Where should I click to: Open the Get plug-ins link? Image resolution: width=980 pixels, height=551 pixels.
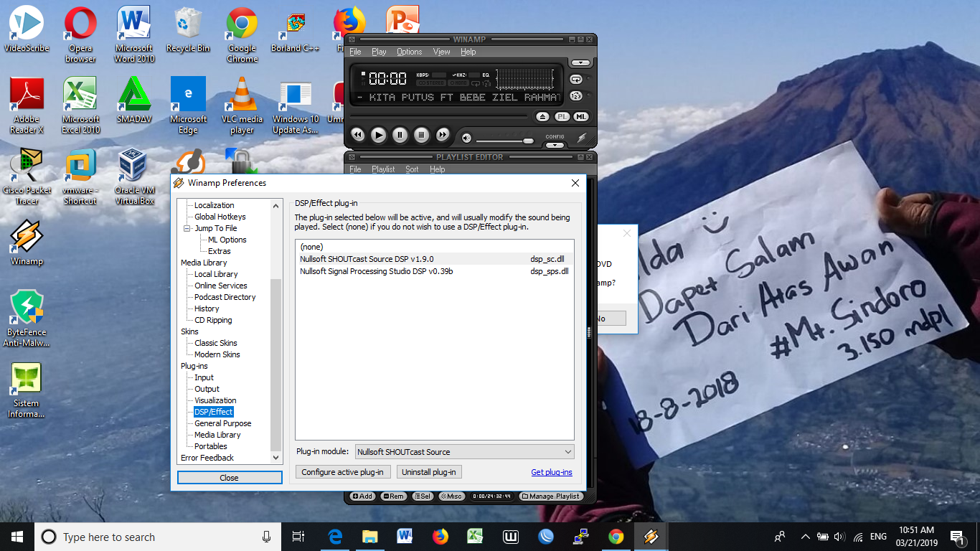click(x=552, y=472)
